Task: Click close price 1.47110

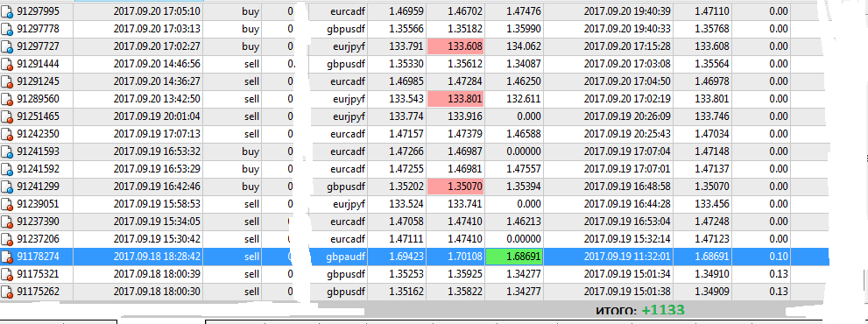Action: click(x=712, y=11)
